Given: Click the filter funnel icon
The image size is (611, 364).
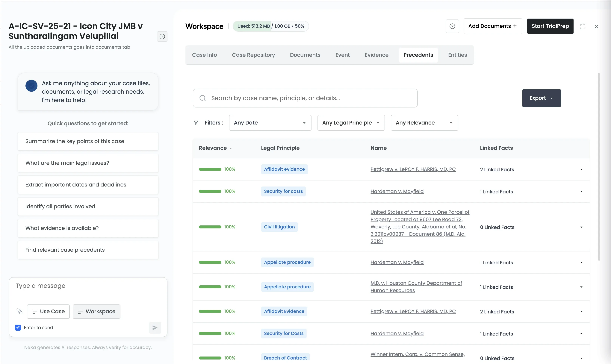Looking at the screenshot, I should coord(196,123).
